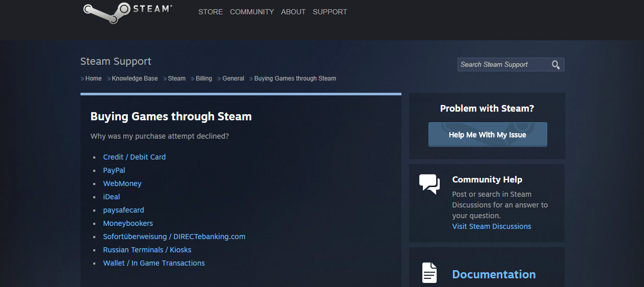Image resolution: width=644 pixels, height=287 pixels.
Task: Open the Moneybookers link
Action: [128, 223]
